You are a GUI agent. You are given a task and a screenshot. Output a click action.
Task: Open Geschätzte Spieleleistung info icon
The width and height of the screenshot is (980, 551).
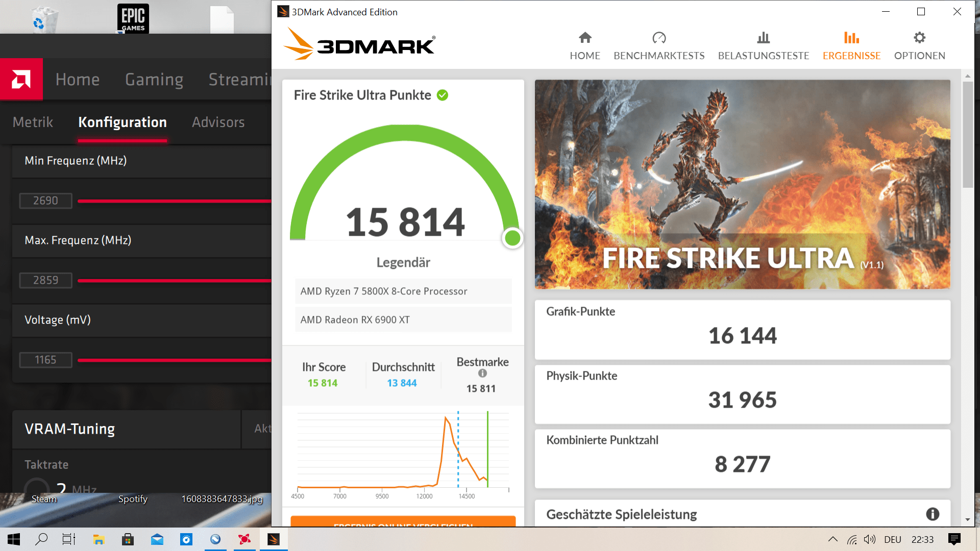(933, 514)
